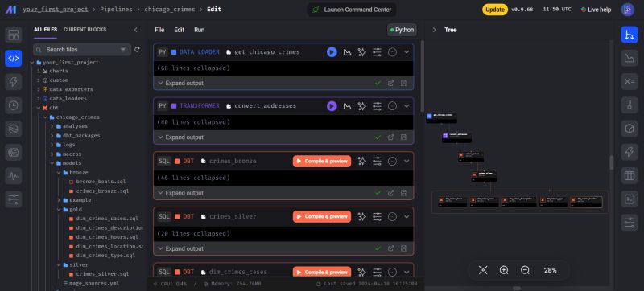Open the charts panel in right sidebar
The width and height of the screenshot is (644, 291).
tap(630, 58)
